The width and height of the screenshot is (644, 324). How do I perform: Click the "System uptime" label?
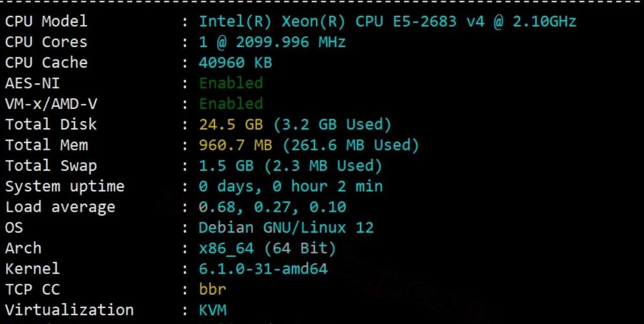(65, 186)
